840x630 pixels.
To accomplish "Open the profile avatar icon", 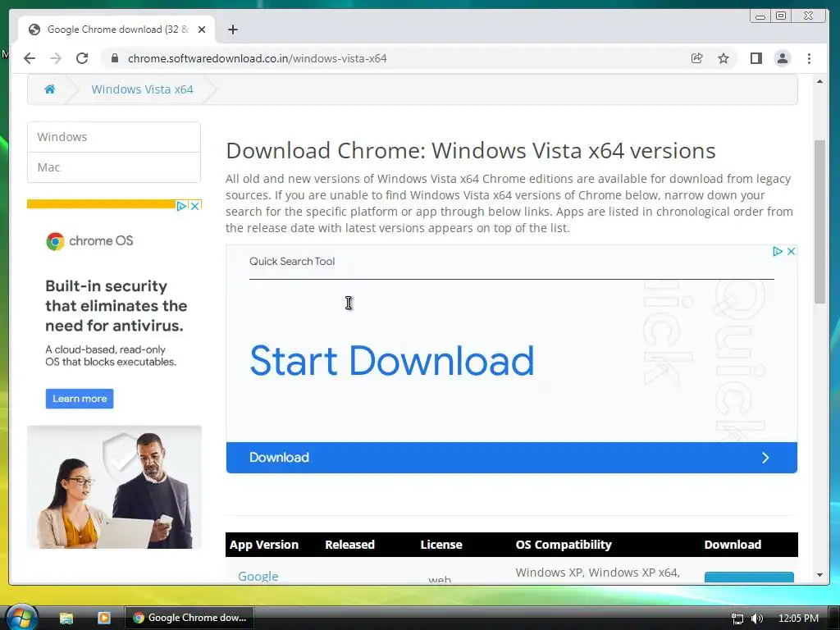I will (782, 58).
